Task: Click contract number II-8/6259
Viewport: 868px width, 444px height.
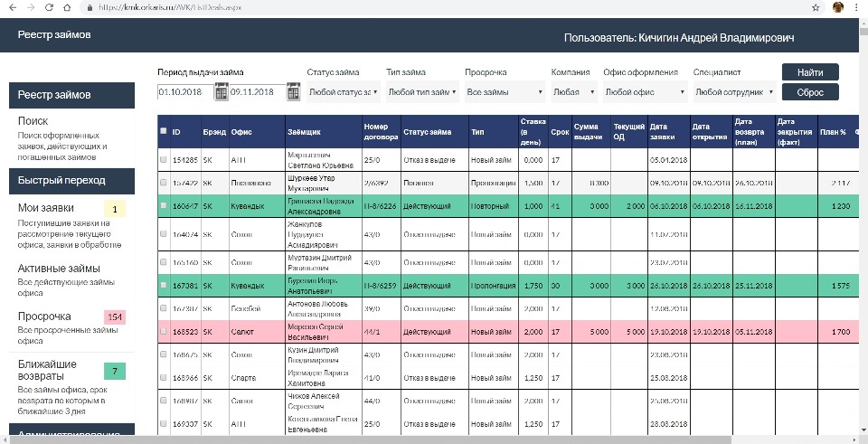Action: tap(380, 287)
